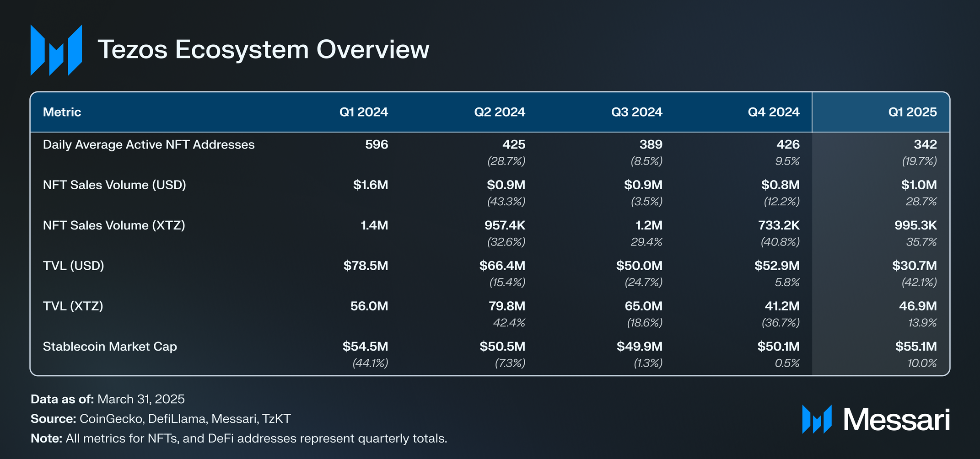Click the value 426 for Q4 2024
This screenshot has width=980, height=459.
pyautogui.click(x=788, y=144)
